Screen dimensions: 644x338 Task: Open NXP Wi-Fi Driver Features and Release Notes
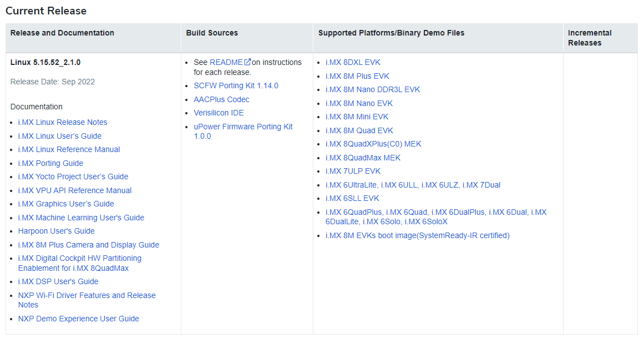[87, 300]
